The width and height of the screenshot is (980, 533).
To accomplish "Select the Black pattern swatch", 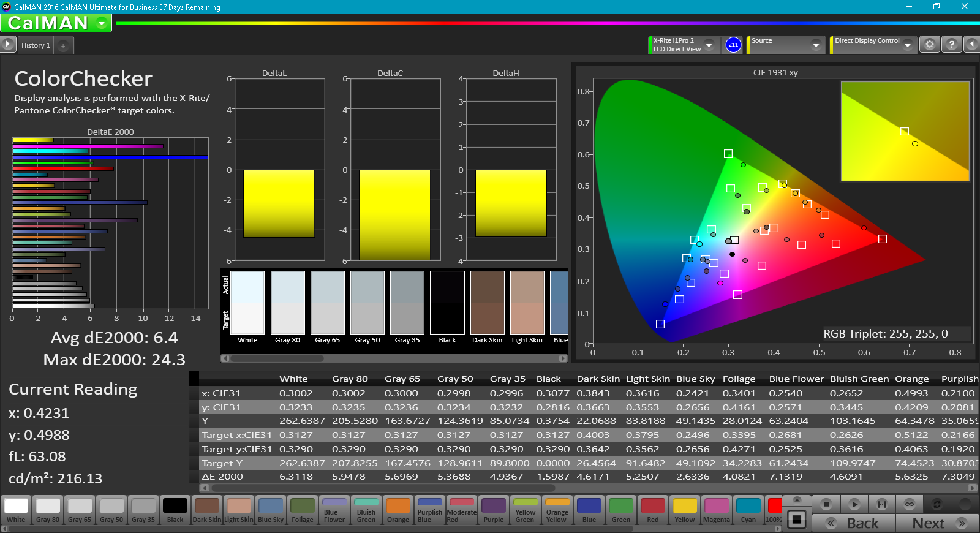I will click(175, 510).
